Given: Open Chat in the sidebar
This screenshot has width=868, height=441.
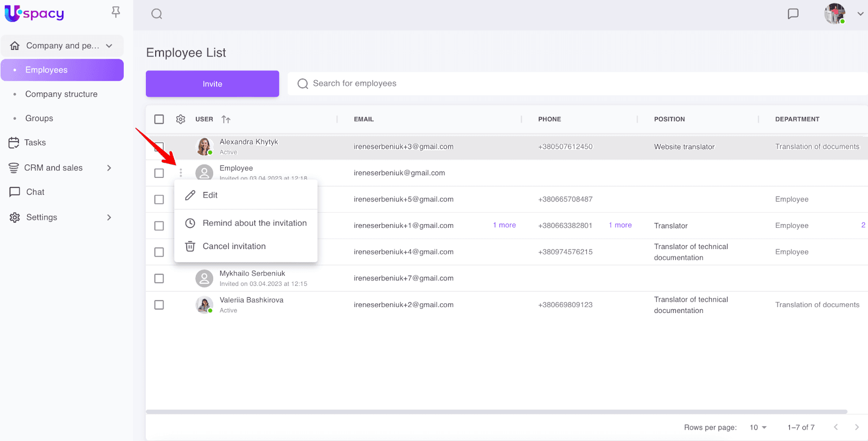Looking at the screenshot, I should pos(35,192).
